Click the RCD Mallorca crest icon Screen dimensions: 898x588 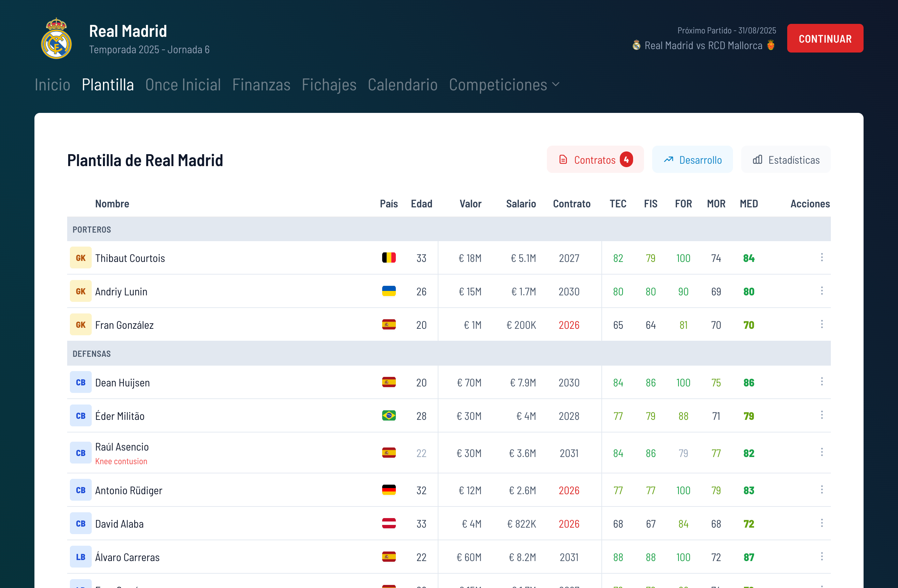point(771,45)
